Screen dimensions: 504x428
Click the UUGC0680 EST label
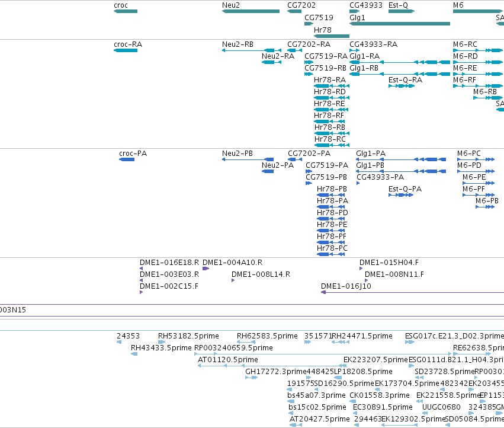[x=441, y=407]
